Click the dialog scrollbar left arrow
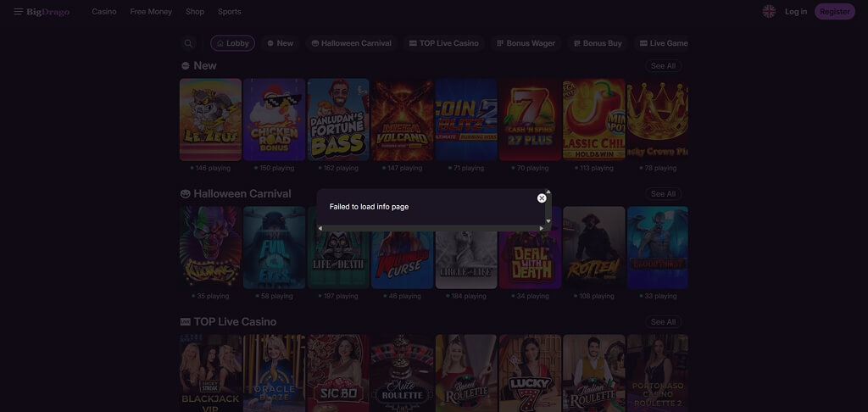The height and width of the screenshot is (412, 868). tap(320, 228)
